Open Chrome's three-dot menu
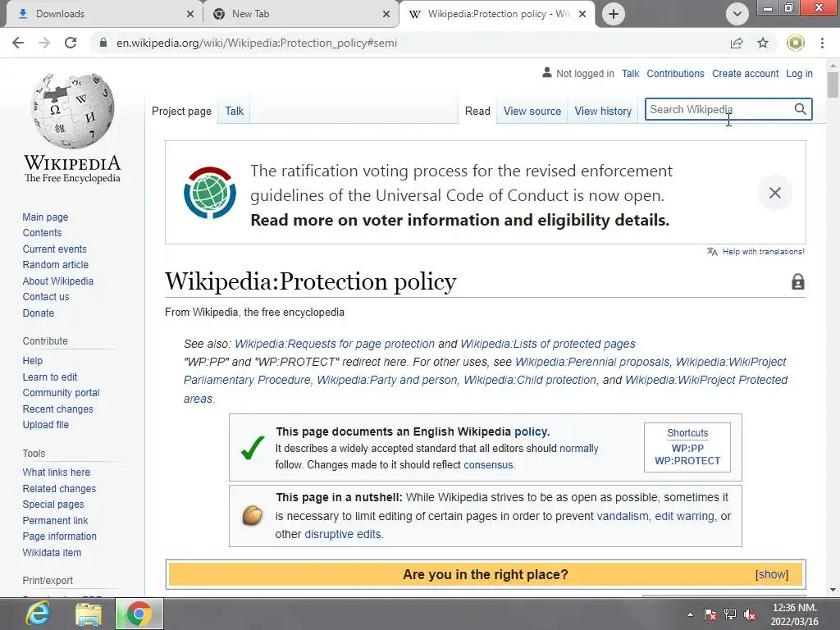Viewport: 840px width, 630px height. point(822,43)
